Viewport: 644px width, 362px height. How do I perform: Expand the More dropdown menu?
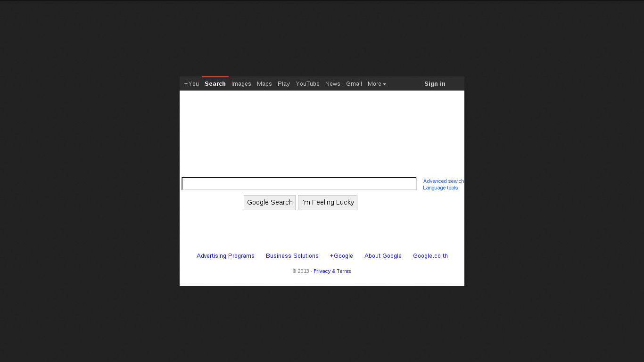tap(377, 84)
